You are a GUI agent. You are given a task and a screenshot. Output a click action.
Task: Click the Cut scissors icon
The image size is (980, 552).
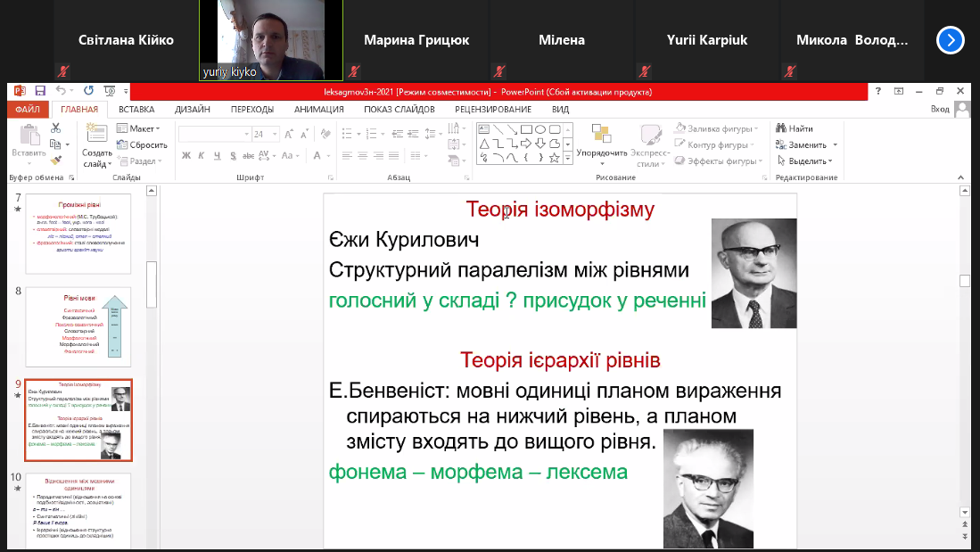55,128
